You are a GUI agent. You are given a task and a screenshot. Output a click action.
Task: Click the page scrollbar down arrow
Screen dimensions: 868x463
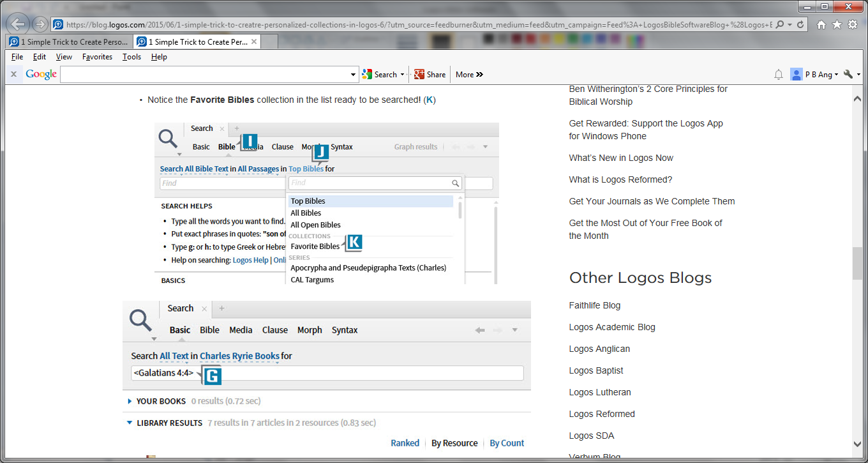(x=857, y=444)
